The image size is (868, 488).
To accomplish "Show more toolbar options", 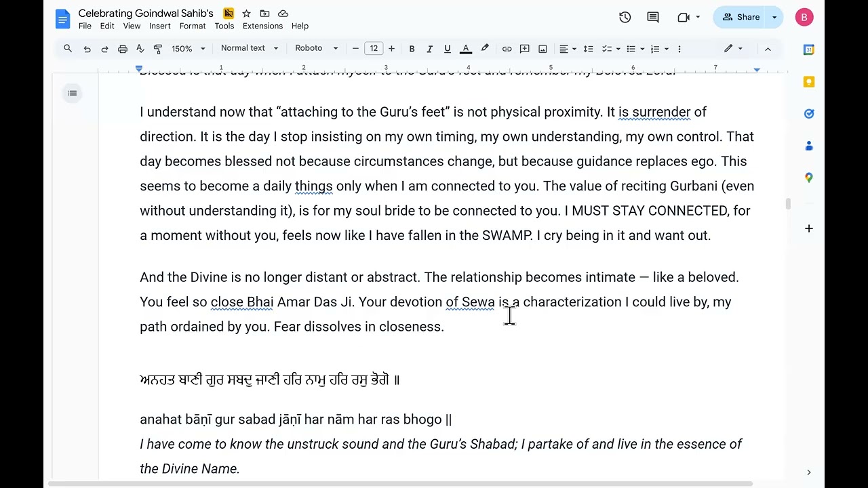I will point(679,49).
